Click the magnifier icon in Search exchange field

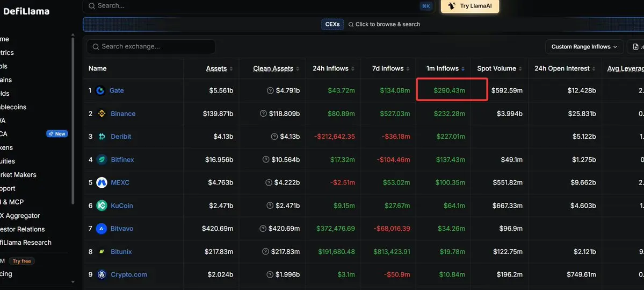click(96, 47)
